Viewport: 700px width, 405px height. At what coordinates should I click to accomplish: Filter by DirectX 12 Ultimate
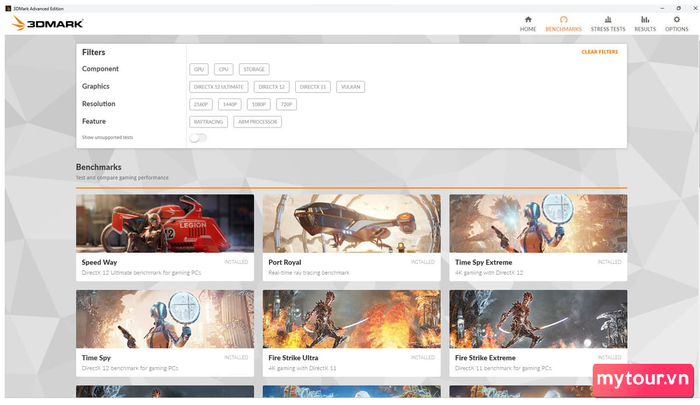coord(218,87)
